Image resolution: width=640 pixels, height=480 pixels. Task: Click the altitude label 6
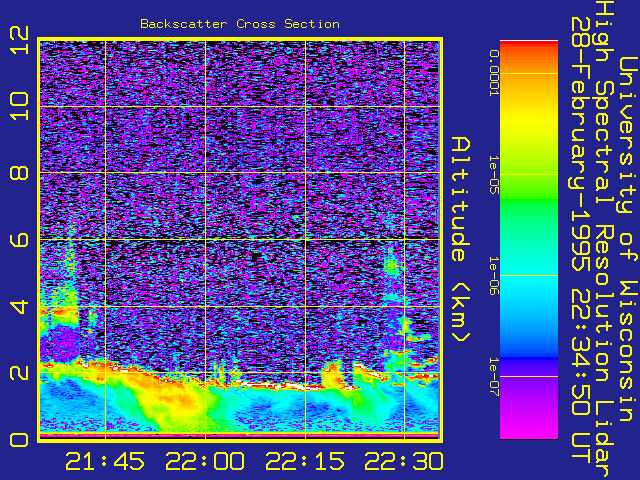point(19,239)
